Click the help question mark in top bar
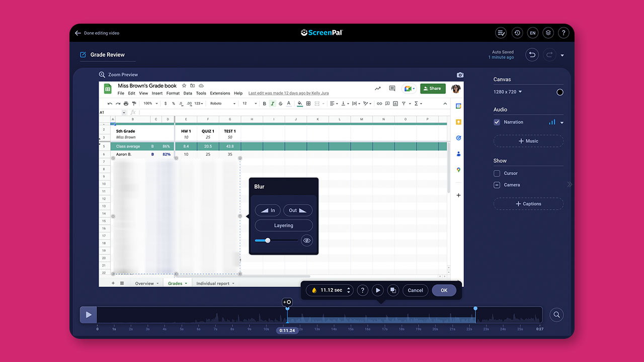Screen dimensions: 644x362 tap(563, 33)
